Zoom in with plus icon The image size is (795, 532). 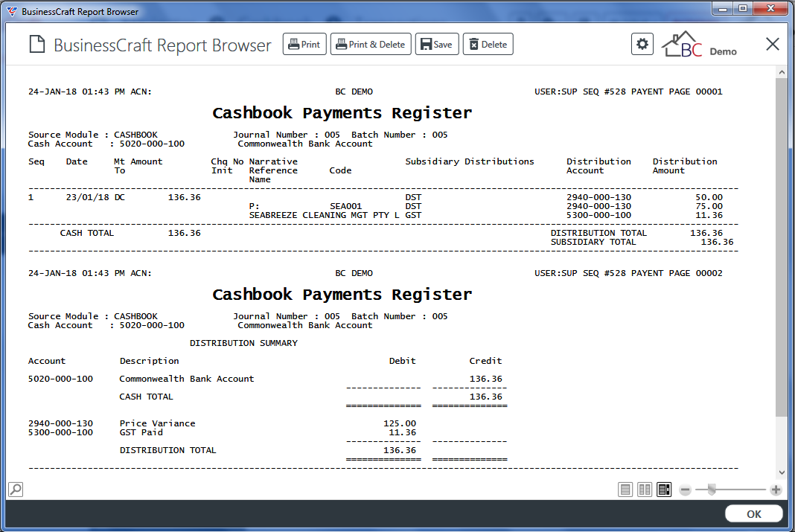coord(776,490)
